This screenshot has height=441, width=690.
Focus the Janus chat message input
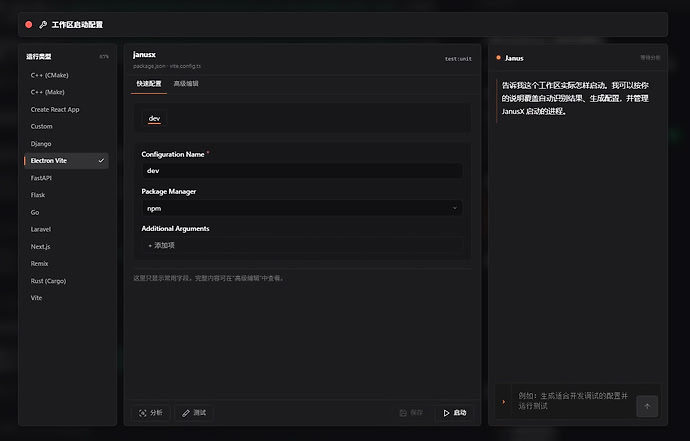[x=573, y=401]
